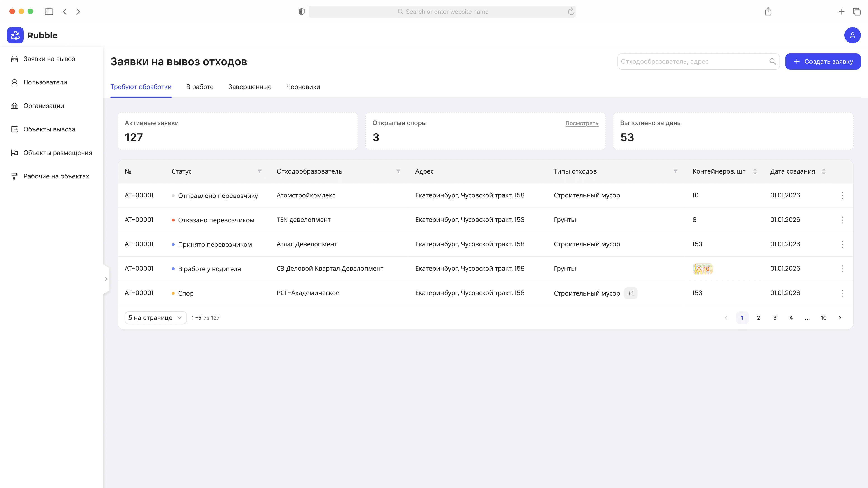Open the user profile avatar icon
The height and width of the screenshot is (488, 868).
click(x=852, y=35)
